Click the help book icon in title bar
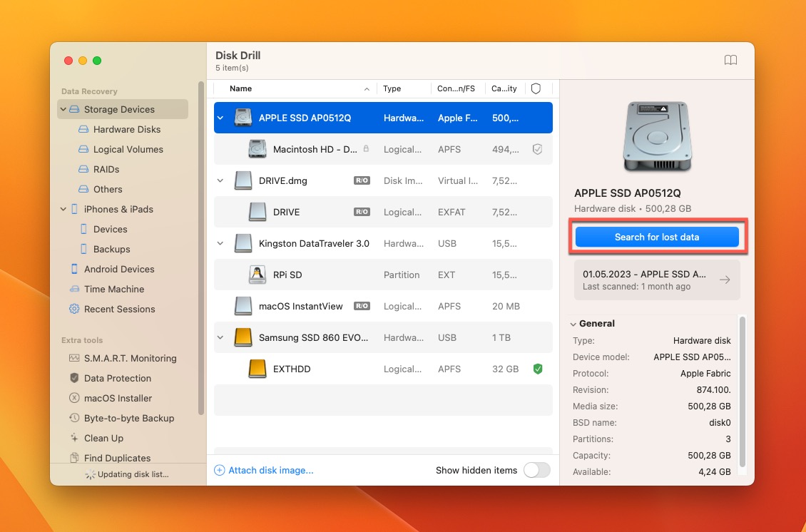This screenshot has height=532, width=806. [x=730, y=60]
